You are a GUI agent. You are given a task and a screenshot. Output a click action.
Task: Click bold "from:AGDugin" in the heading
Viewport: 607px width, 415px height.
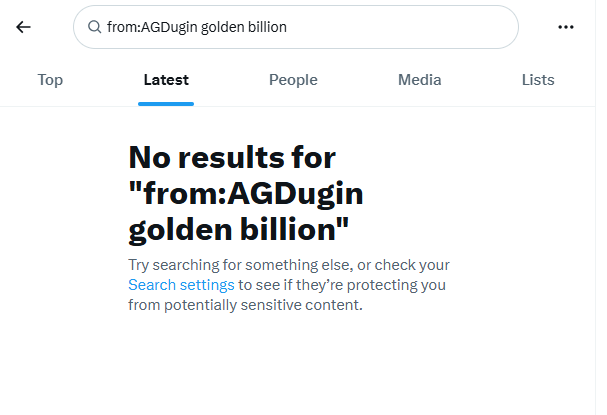[x=246, y=194]
